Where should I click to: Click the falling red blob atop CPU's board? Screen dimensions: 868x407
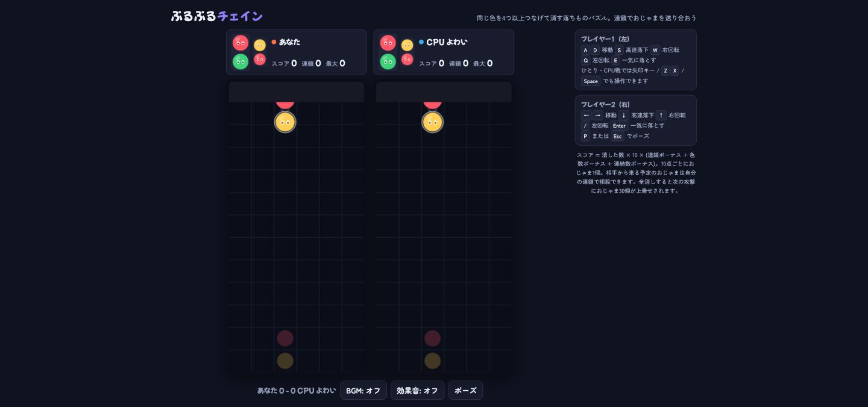click(x=432, y=105)
